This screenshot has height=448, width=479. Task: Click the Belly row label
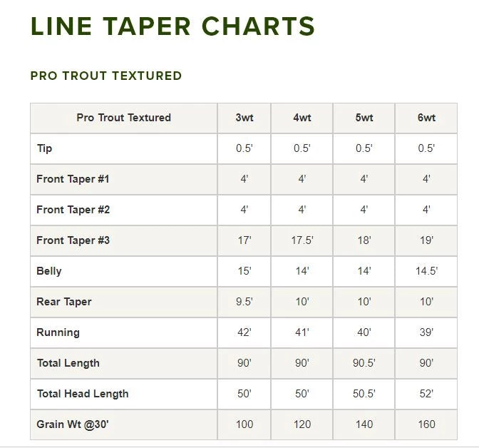point(49,271)
